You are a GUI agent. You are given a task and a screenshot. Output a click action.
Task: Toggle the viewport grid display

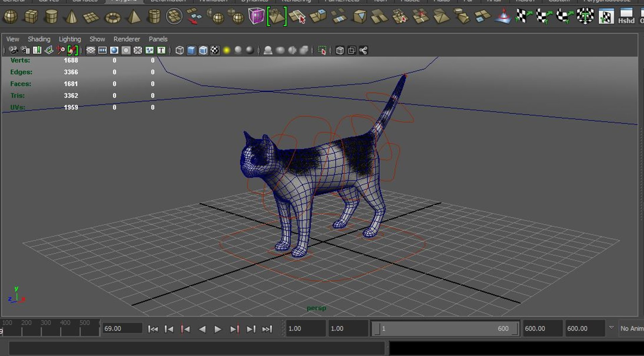(91, 50)
